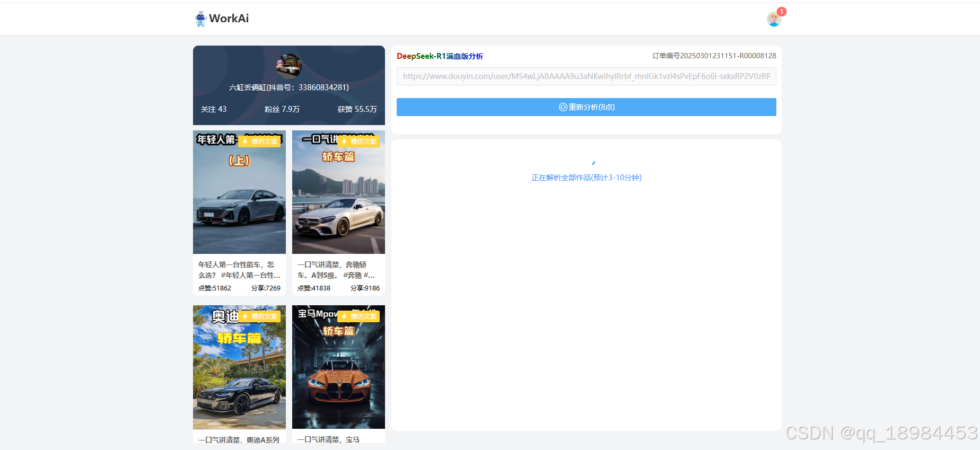Open the black Audi video thumbnail
This screenshot has width=980, height=450.
[239, 367]
